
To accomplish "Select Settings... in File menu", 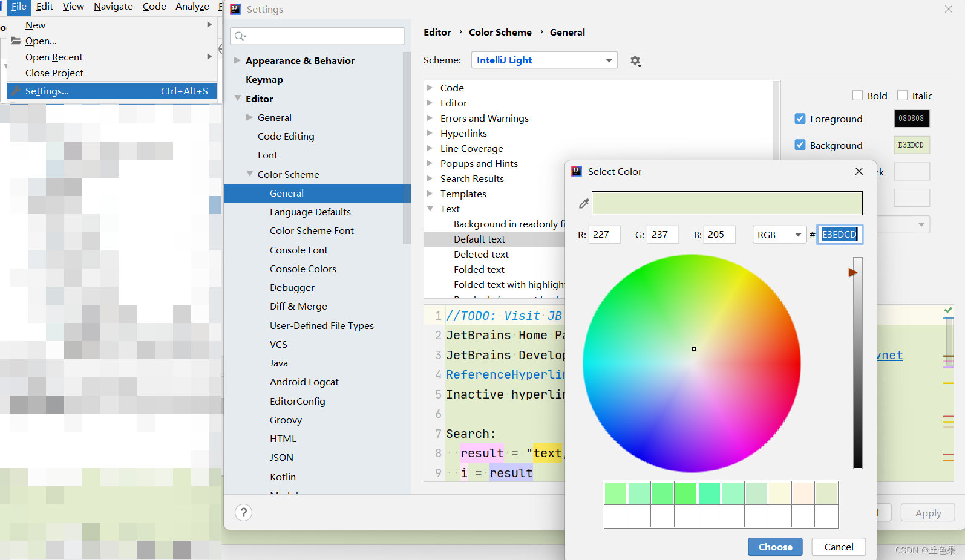I will pyautogui.click(x=112, y=91).
